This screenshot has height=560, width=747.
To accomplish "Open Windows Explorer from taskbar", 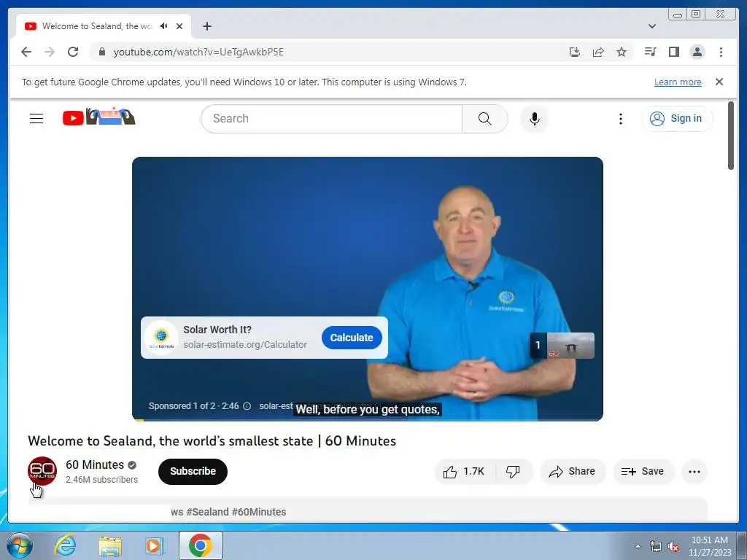I will 110,545.
